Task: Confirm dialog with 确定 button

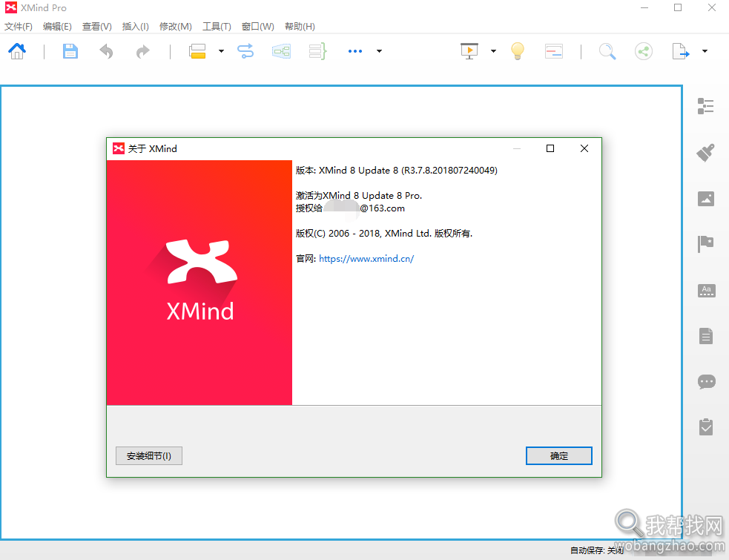Action: (x=559, y=456)
